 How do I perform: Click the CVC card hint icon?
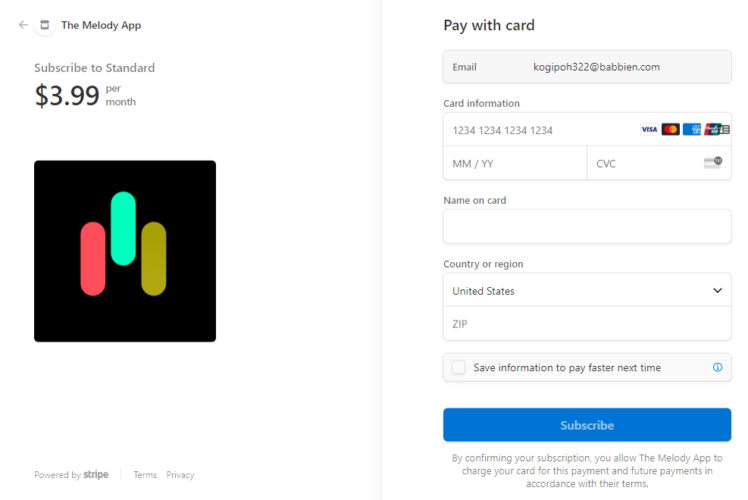pyautogui.click(x=712, y=163)
